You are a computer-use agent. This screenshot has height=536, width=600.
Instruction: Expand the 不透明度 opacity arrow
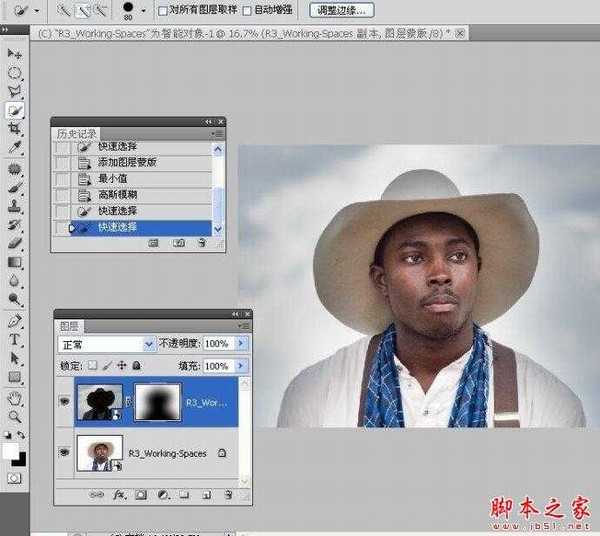(x=241, y=343)
